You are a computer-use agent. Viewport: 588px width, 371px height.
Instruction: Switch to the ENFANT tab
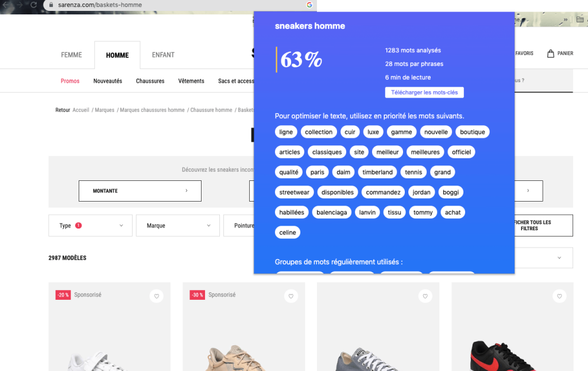tap(163, 55)
